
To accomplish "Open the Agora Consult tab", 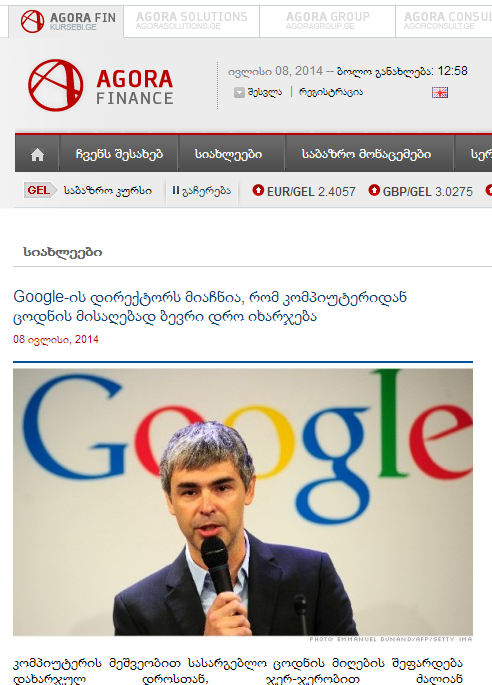I will click(x=444, y=21).
